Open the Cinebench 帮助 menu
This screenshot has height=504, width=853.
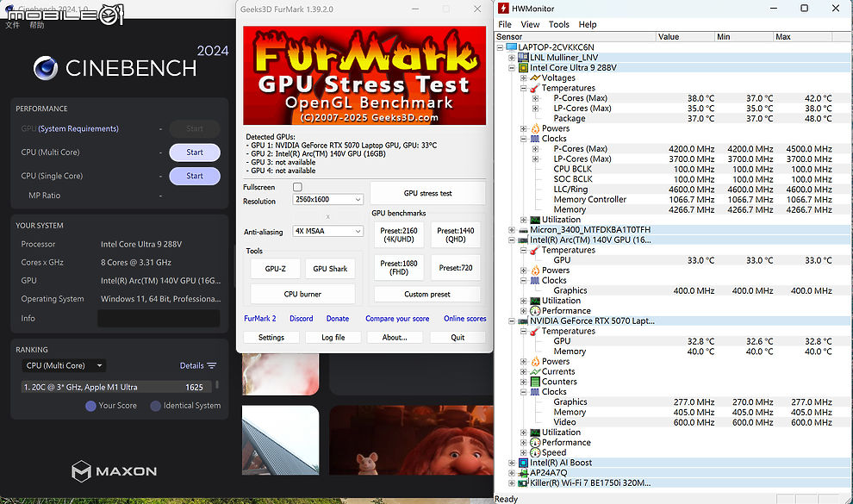pyautogui.click(x=36, y=25)
